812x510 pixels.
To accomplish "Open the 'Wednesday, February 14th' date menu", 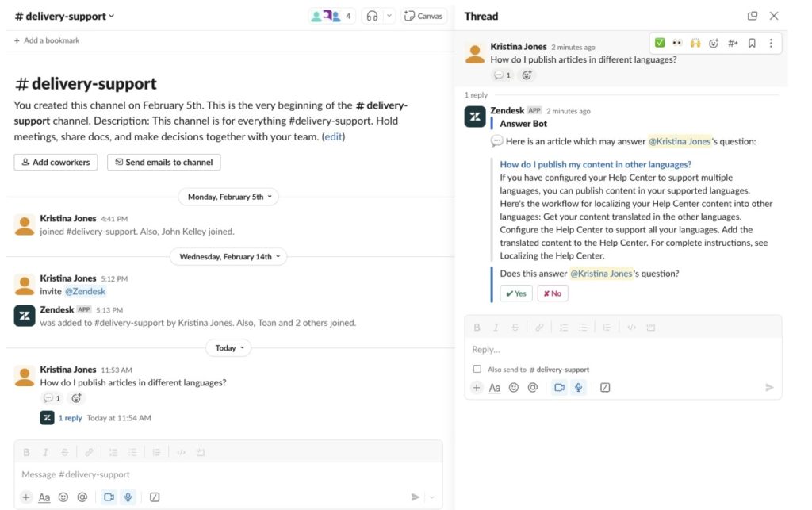I will [228, 256].
